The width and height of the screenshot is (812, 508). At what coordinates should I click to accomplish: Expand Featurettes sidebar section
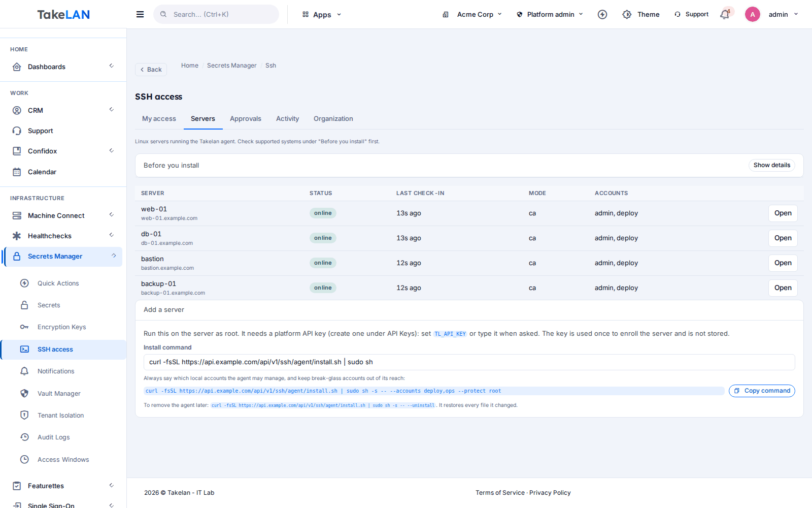pyautogui.click(x=63, y=486)
